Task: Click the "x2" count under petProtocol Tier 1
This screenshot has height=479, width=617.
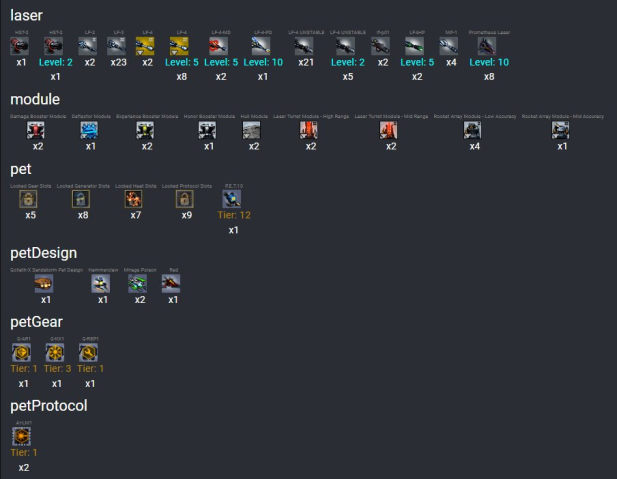Action: tap(24, 468)
